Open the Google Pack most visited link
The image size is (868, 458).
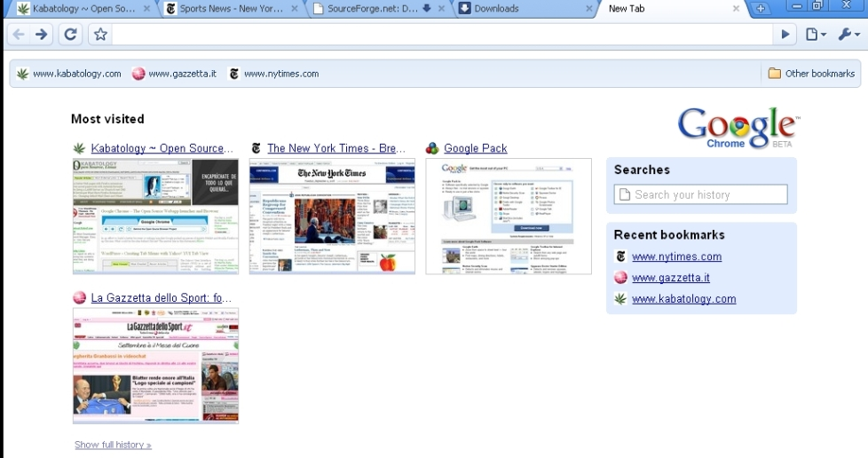click(476, 148)
